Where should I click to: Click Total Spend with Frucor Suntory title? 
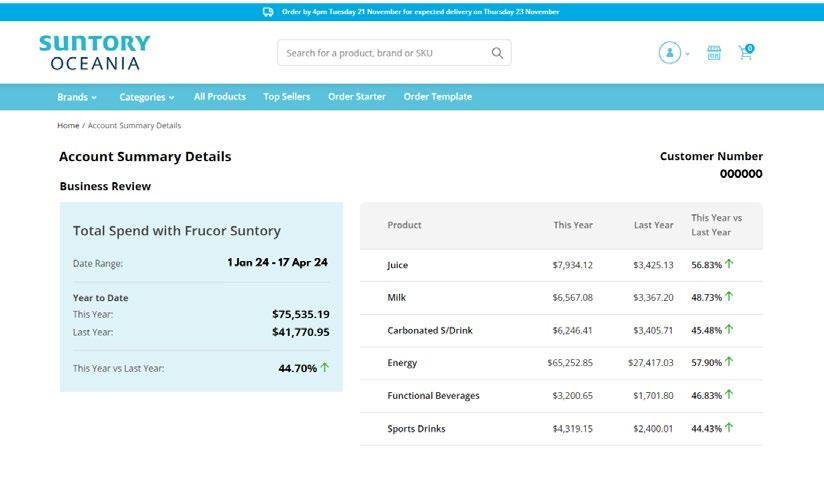(177, 231)
